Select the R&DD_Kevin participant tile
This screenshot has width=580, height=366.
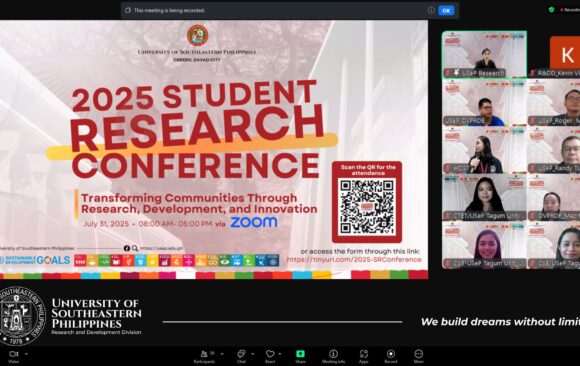pos(554,55)
